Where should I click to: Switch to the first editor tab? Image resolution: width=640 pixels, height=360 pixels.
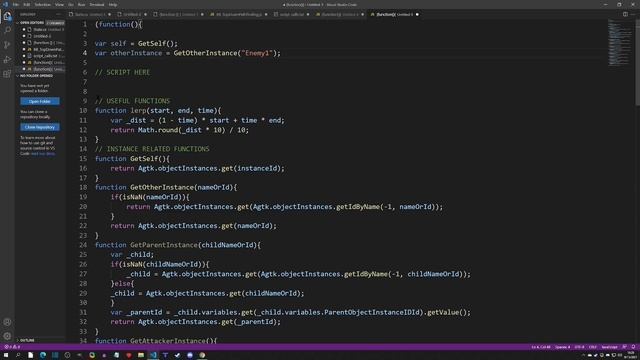point(90,14)
